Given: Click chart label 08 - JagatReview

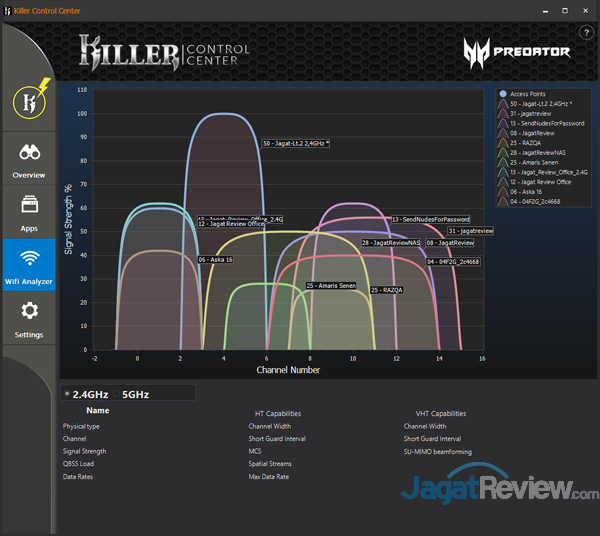Looking at the screenshot, I should (x=450, y=243).
